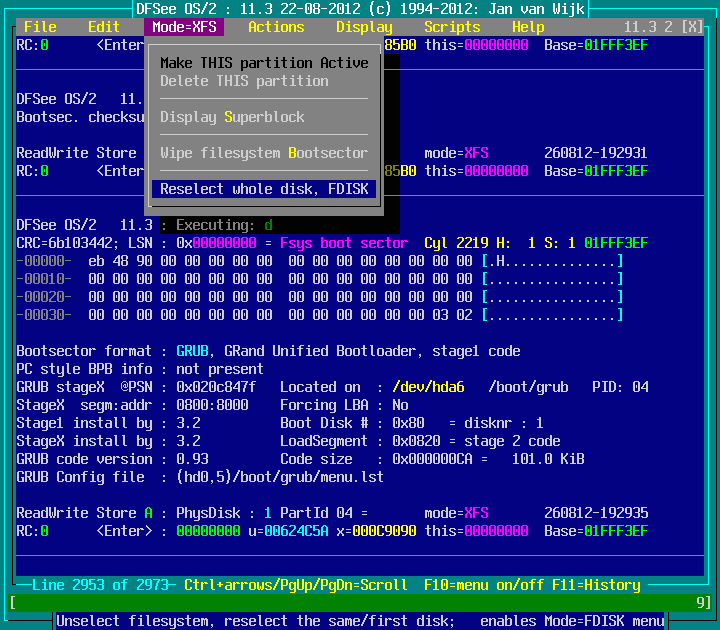The width and height of the screenshot is (720, 630).
Task: Choose "Wipe filesystem Bootsector"
Action: coord(264,153)
